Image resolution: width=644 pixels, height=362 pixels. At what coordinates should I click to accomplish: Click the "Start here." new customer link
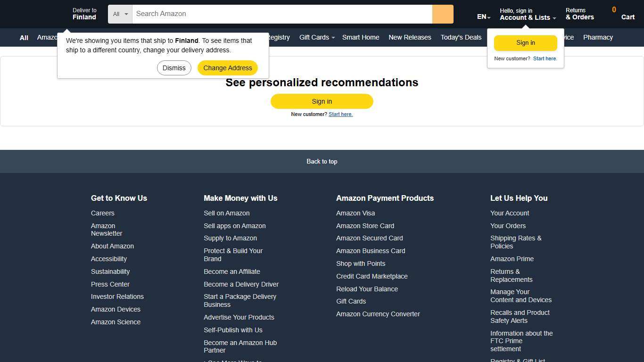point(340,114)
